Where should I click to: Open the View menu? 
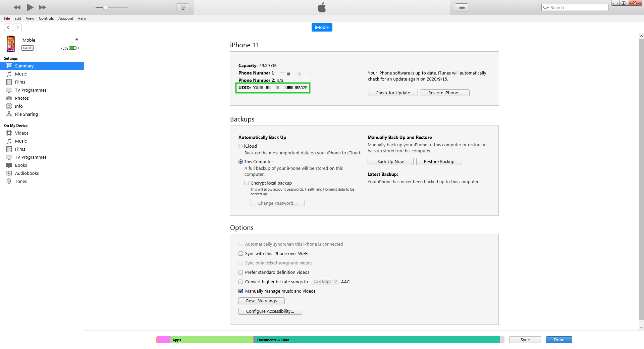click(x=30, y=18)
